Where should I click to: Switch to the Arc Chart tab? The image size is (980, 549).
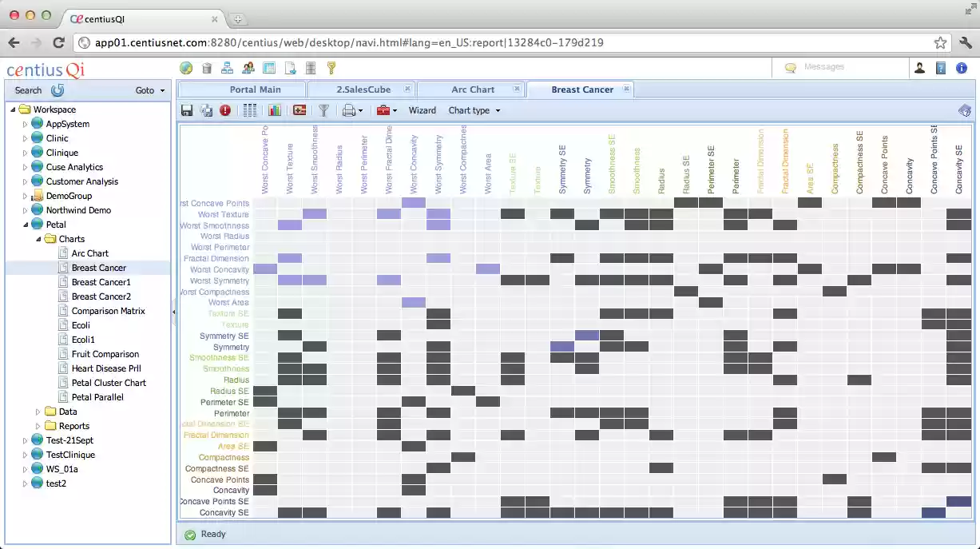point(471,89)
